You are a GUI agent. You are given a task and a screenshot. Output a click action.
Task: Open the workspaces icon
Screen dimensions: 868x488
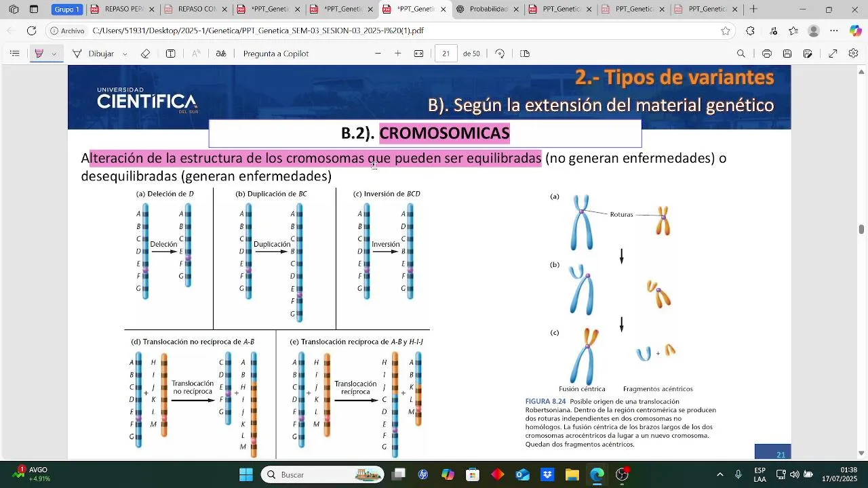pos(14,9)
